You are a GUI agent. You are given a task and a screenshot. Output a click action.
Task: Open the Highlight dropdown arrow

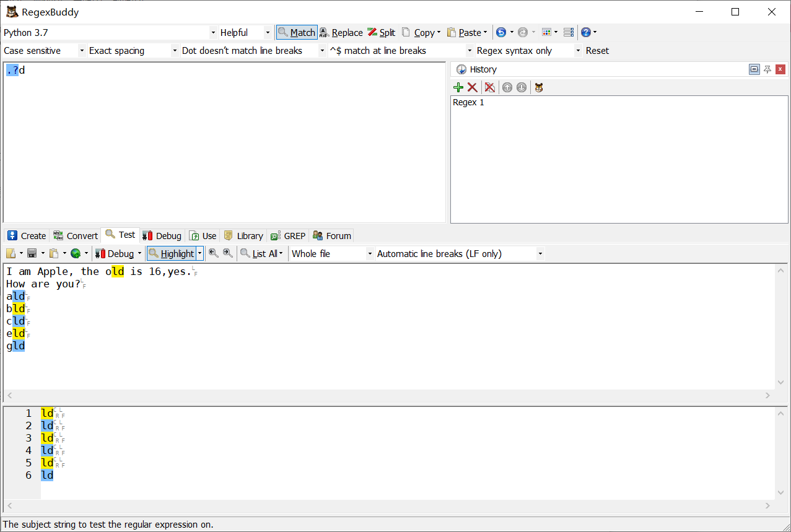199,253
